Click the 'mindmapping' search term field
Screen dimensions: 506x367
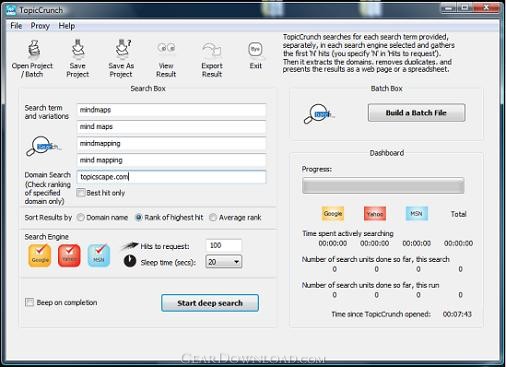click(x=171, y=144)
